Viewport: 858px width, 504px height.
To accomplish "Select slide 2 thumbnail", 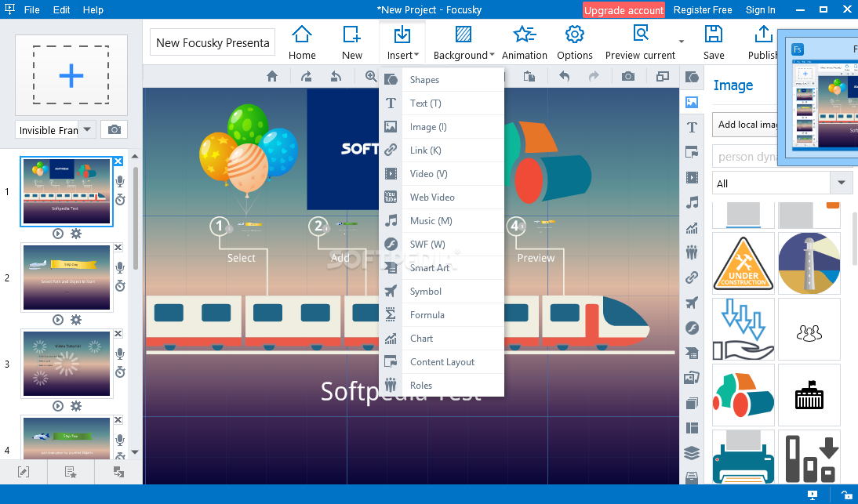I will 66,277.
